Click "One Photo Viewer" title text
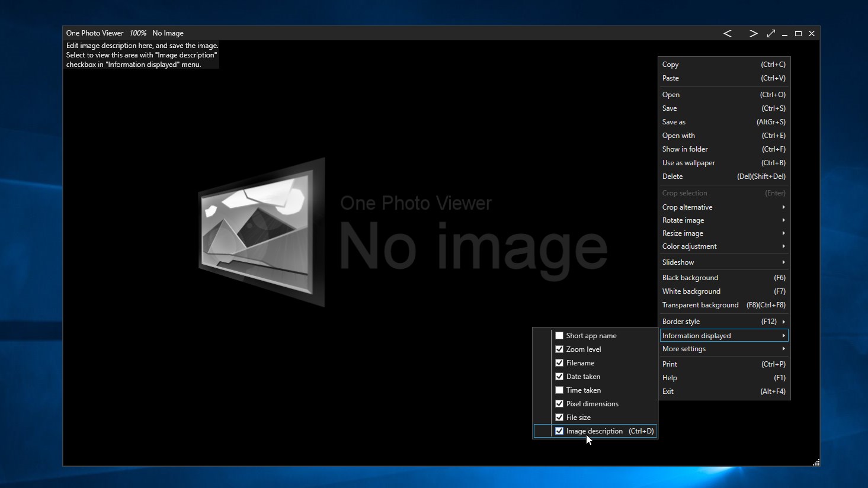This screenshot has height=488, width=868. tap(95, 33)
